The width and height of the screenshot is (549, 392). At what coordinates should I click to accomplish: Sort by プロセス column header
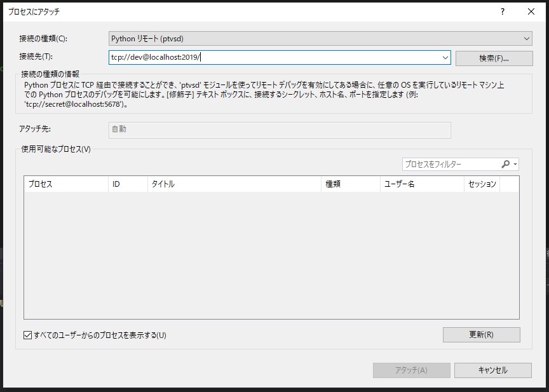pos(66,184)
